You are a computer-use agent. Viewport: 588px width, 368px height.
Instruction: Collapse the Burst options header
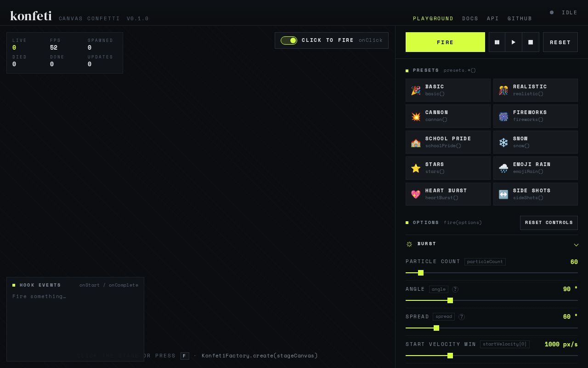pos(492,244)
